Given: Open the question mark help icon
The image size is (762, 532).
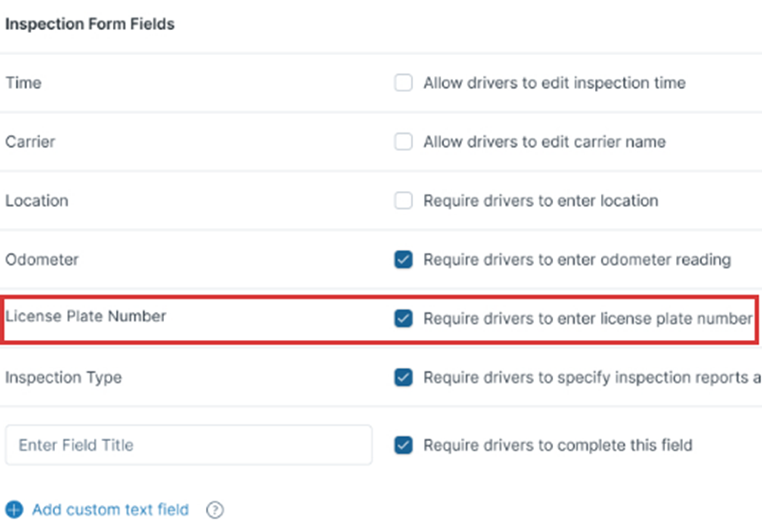Looking at the screenshot, I should tap(215, 510).
